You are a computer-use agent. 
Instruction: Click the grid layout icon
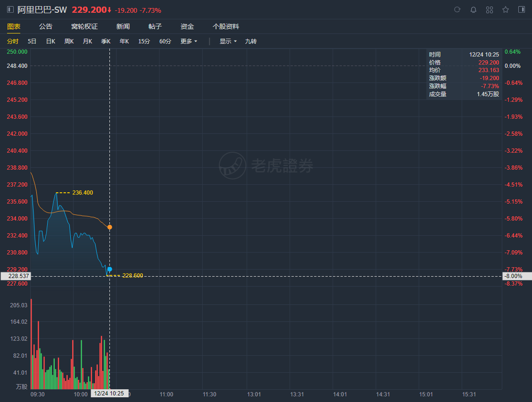[x=490, y=10]
